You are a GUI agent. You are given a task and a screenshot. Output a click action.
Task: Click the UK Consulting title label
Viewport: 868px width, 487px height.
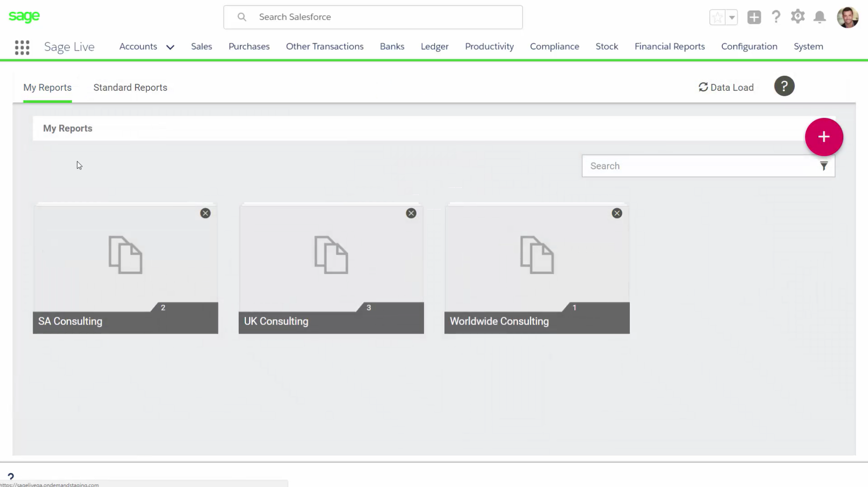click(276, 321)
